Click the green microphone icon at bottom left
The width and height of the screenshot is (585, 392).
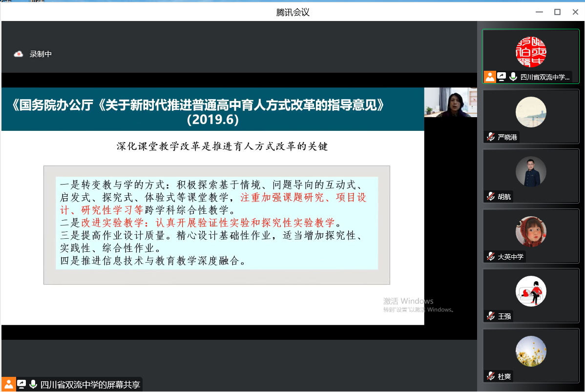33,385
